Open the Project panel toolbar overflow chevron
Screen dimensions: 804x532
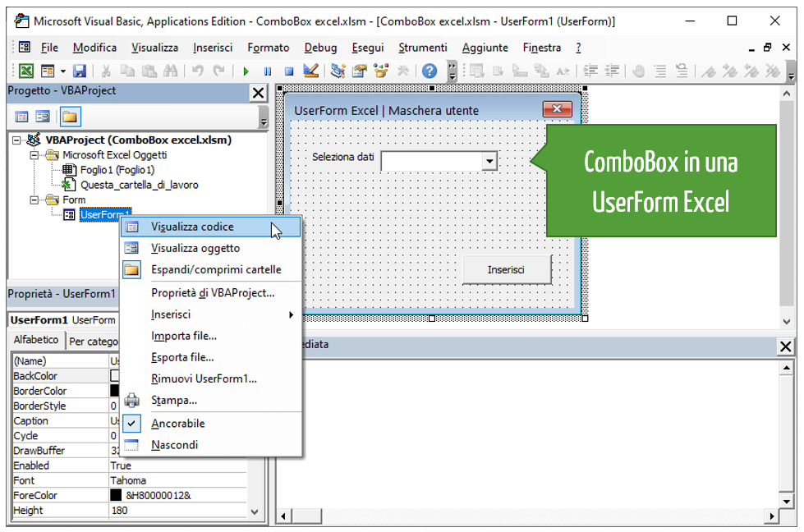tap(264, 117)
